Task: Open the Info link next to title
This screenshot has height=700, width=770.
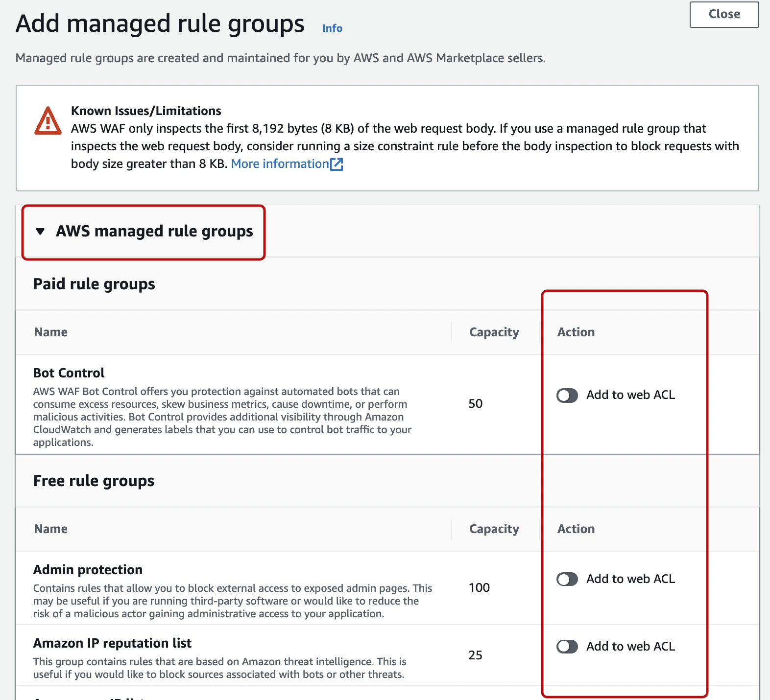Action: 332,28
